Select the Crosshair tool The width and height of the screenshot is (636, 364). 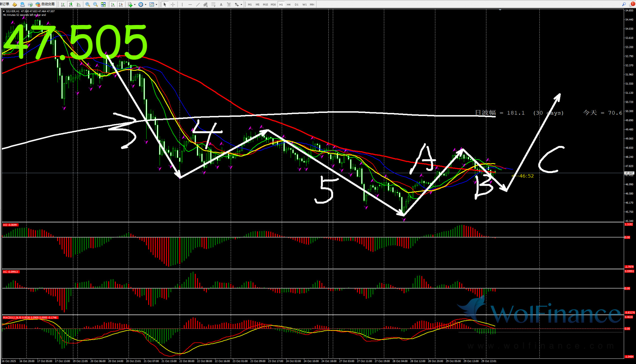point(173,4)
